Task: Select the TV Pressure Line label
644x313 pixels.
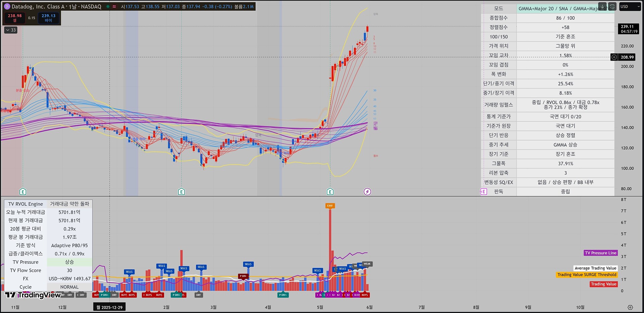Action: [600, 253]
